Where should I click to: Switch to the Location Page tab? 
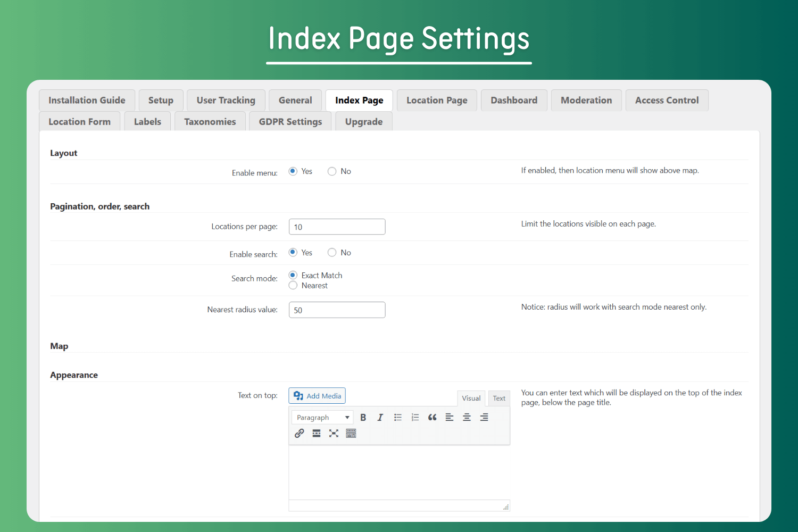(x=437, y=101)
